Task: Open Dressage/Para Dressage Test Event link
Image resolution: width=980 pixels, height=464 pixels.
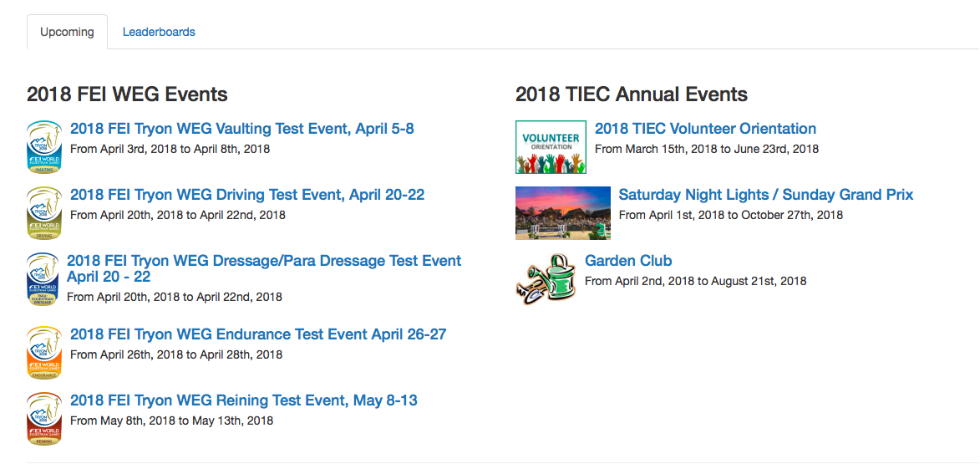Action: click(x=264, y=268)
